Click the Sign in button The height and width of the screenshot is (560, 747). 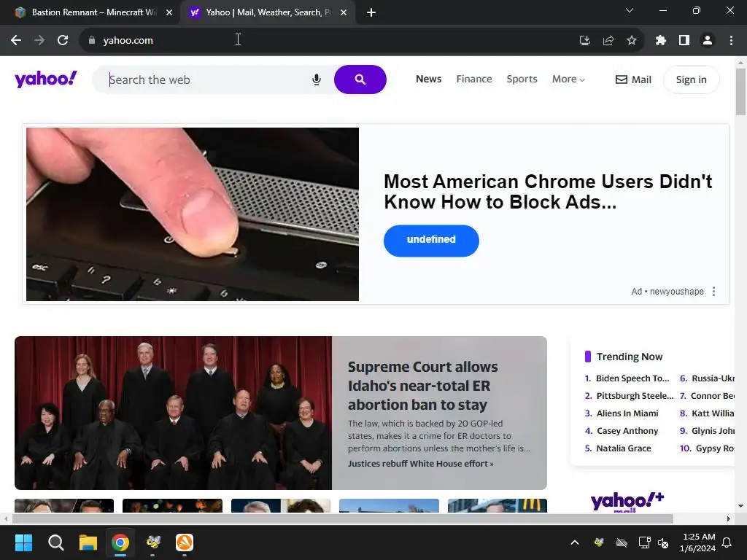click(x=691, y=79)
